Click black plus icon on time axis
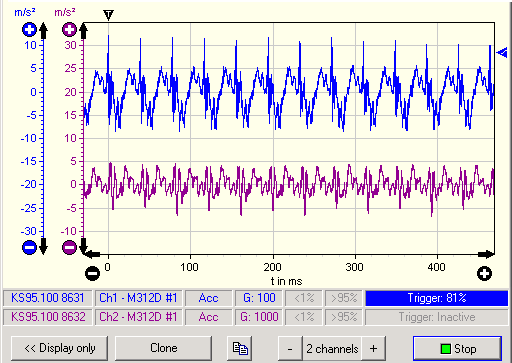The width and height of the screenshot is (512, 363). coord(484,274)
